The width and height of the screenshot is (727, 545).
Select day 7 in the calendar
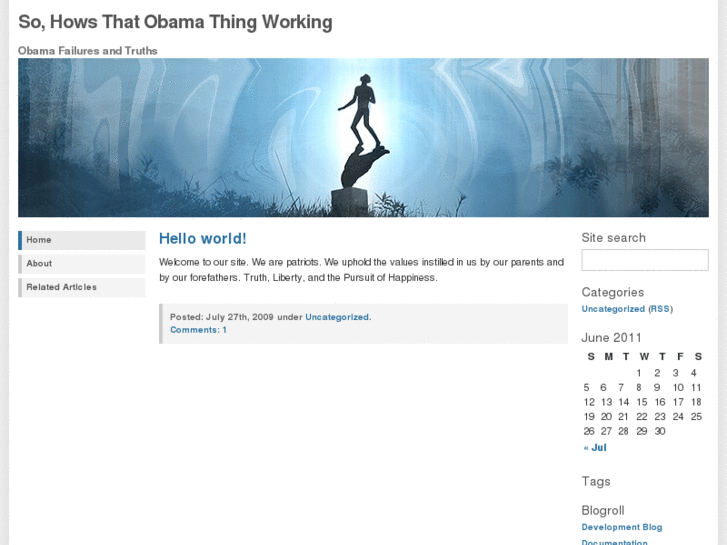(x=621, y=387)
